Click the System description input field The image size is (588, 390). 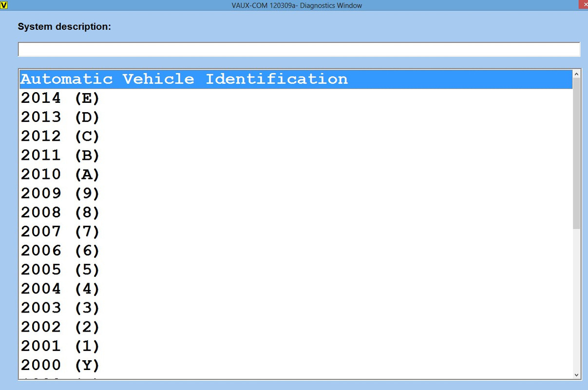click(x=299, y=49)
